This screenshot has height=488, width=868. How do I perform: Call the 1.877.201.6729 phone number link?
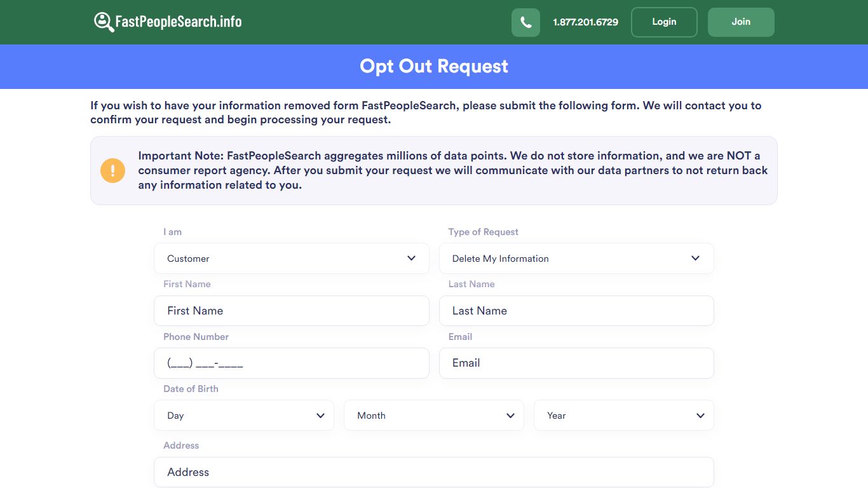pyautogui.click(x=585, y=22)
